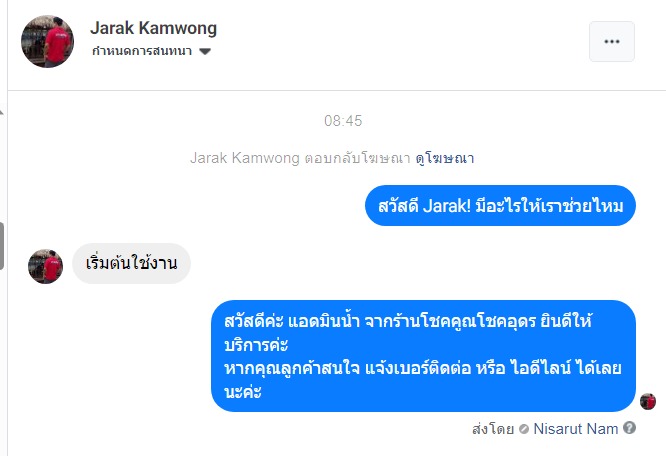Click the 08:45 timestamp
The width and height of the screenshot is (666, 456).
[343, 121]
